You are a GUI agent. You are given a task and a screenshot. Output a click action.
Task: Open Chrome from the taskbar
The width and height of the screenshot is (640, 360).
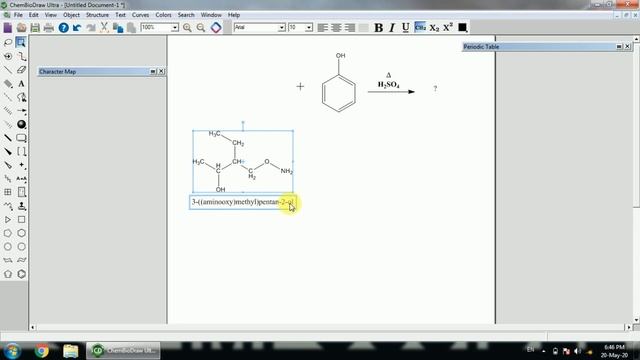42,351
